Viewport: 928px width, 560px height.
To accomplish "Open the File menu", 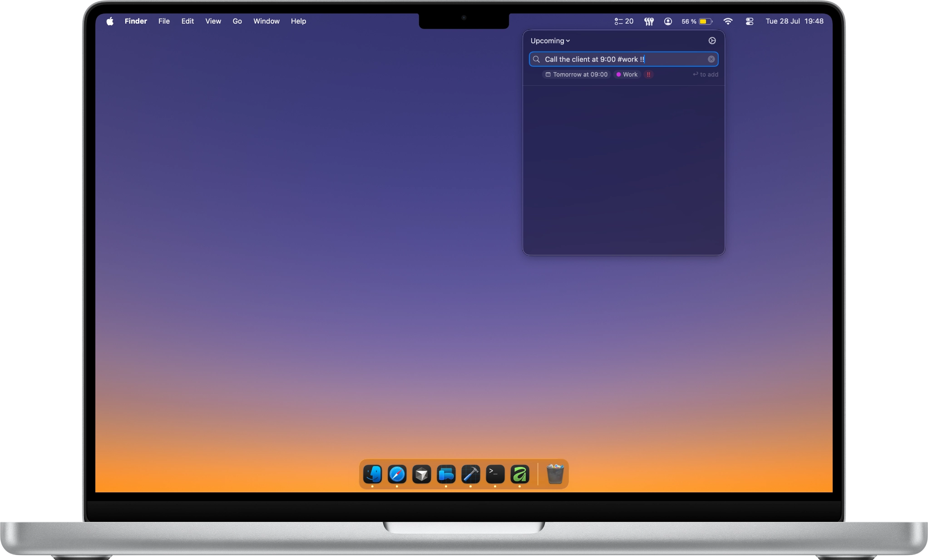I will click(164, 21).
